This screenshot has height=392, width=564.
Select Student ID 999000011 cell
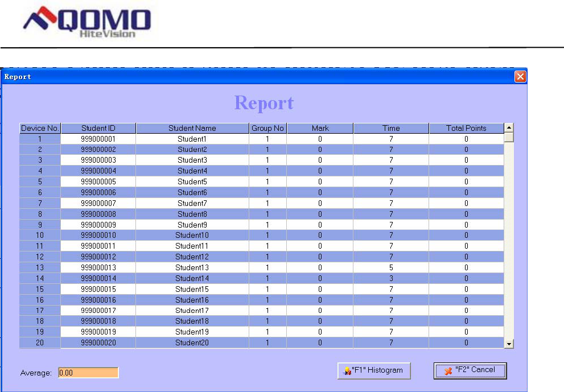[x=98, y=246]
